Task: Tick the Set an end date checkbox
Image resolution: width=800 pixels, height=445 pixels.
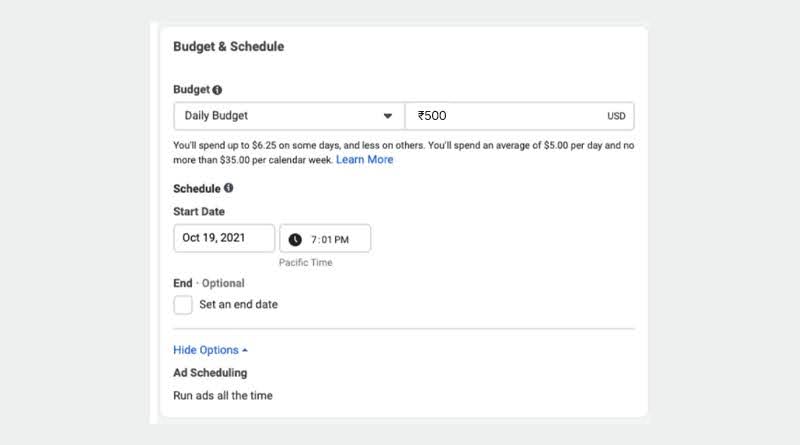Action: 183,305
